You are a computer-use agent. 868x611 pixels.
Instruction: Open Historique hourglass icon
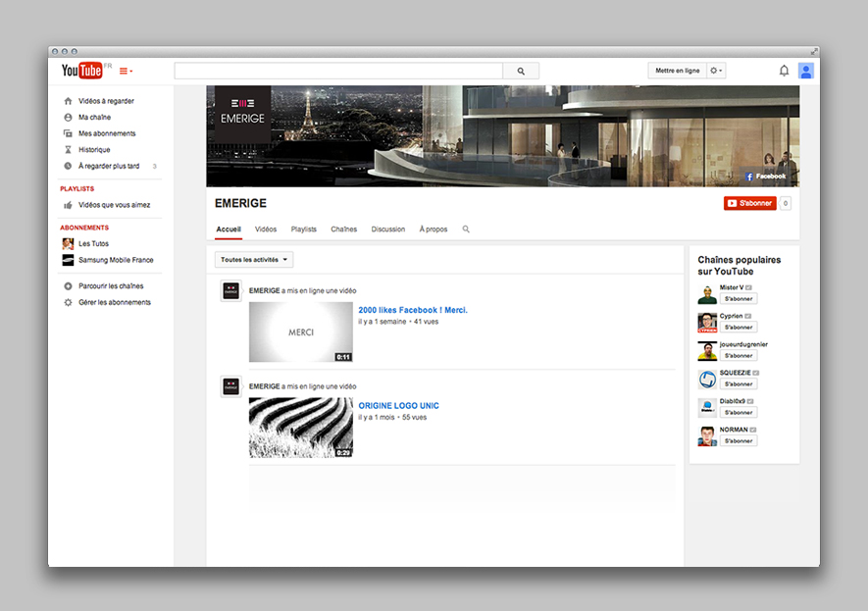(68, 149)
